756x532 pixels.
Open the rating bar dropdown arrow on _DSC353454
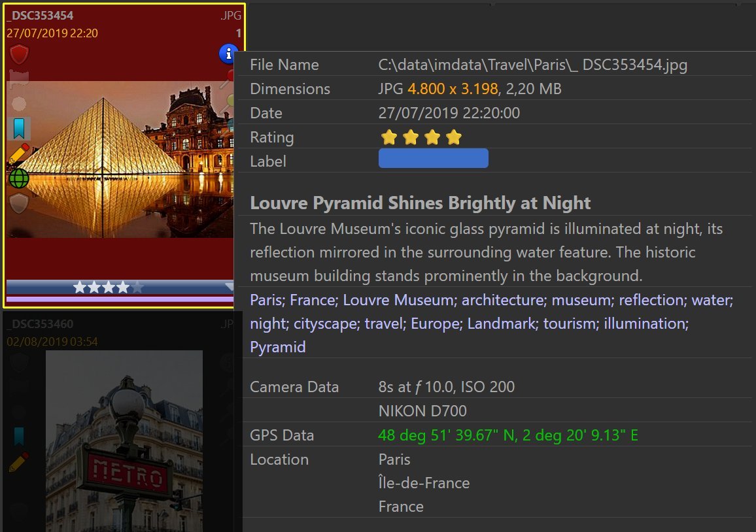(229, 287)
